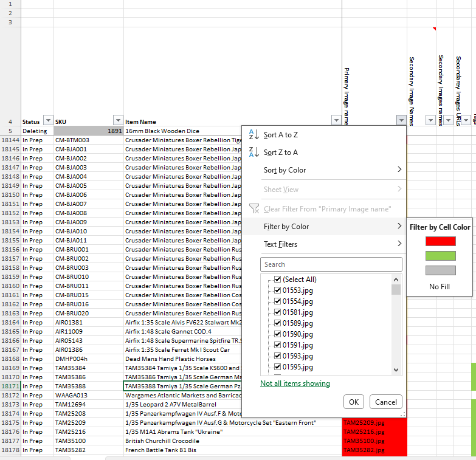Select the gray 1891 SKU cell
476x460 pixels.
(89, 131)
